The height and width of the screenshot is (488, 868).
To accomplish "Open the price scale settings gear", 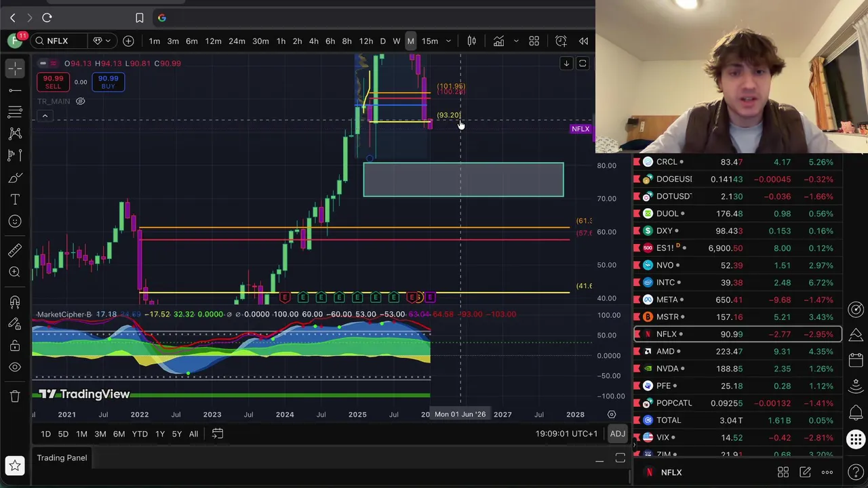I will 612,414.
